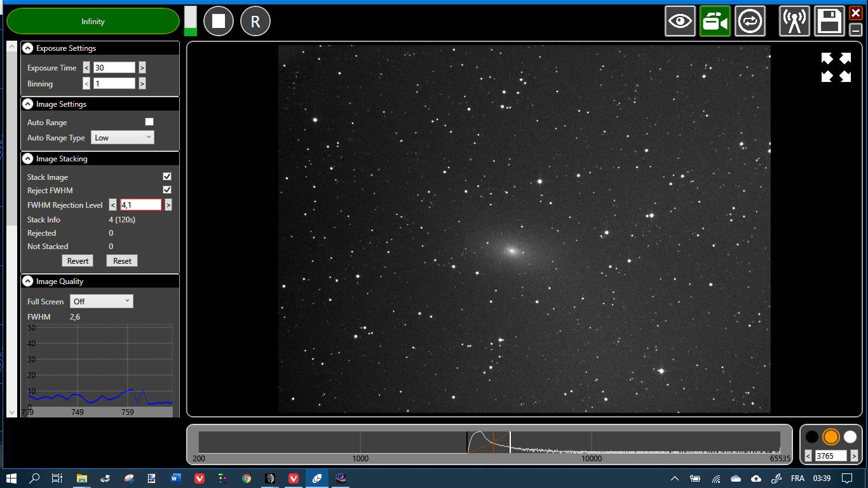The width and height of the screenshot is (868, 488).
Task: Open Task View on the taskbar
Action: coord(57,478)
